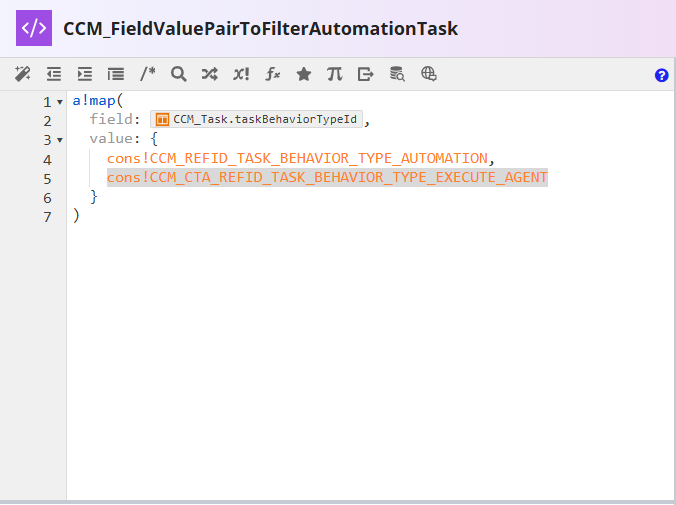The width and height of the screenshot is (676, 505).
Task: Click the database search query icon
Action: [397, 74]
